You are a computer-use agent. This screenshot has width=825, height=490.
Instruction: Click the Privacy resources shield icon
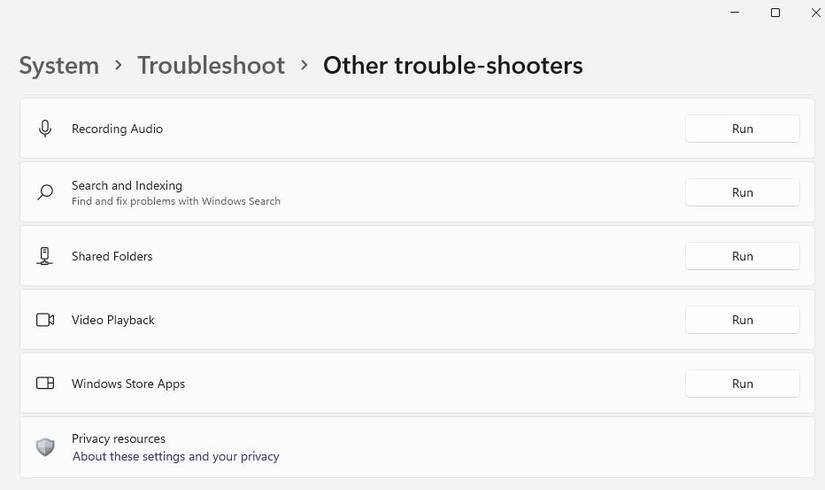45,447
